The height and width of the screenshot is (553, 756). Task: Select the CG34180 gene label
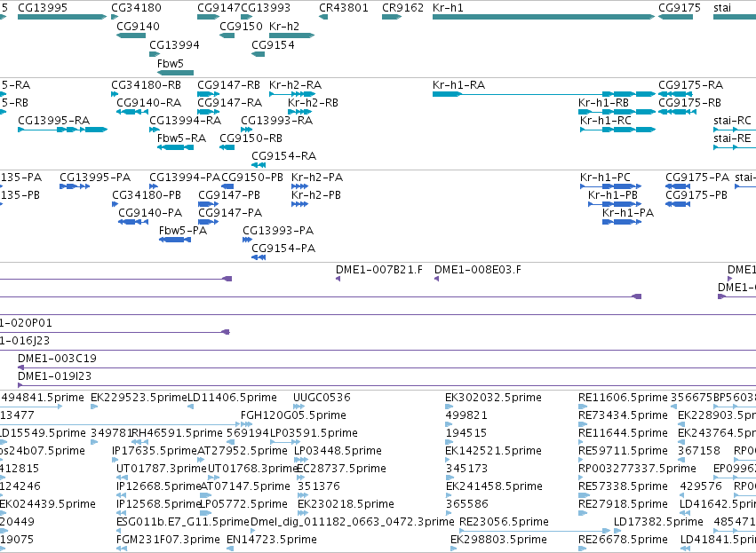coord(137,8)
